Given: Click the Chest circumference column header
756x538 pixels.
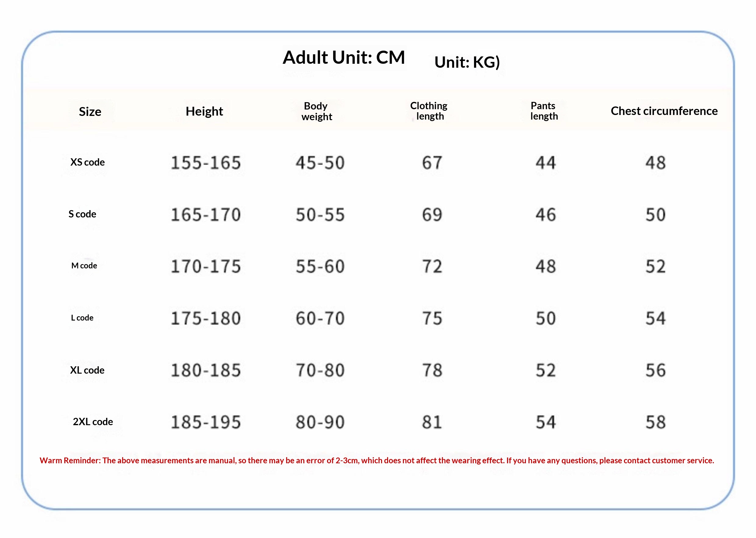Looking at the screenshot, I should click(x=664, y=111).
